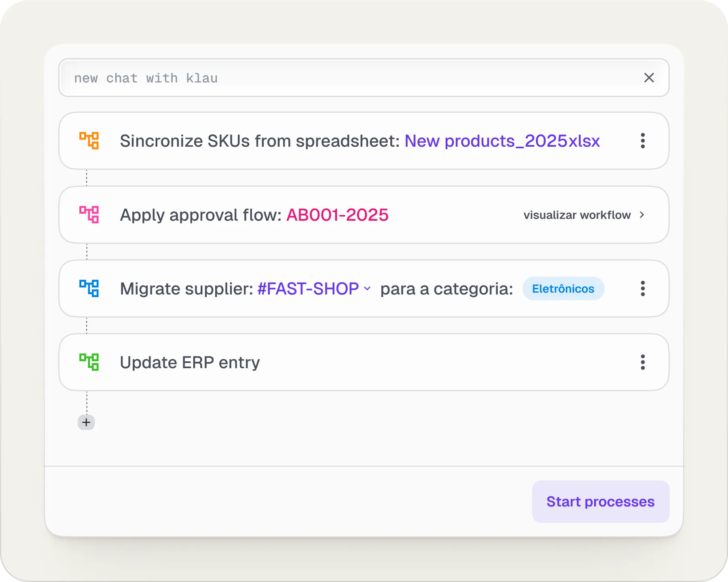Open three-dot menu on Update ERP entry
Screen dimensions: 728x582
tap(643, 362)
